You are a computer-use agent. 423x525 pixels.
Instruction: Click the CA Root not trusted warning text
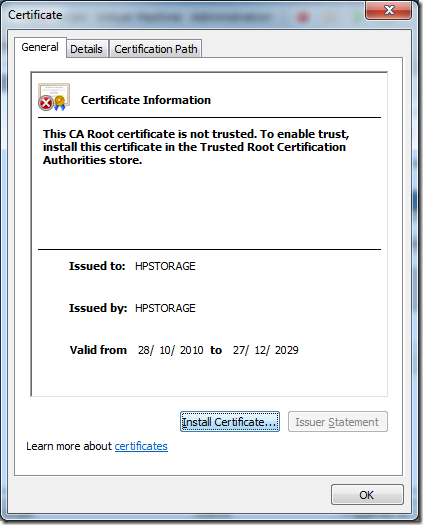pyautogui.click(x=196, y=147)
